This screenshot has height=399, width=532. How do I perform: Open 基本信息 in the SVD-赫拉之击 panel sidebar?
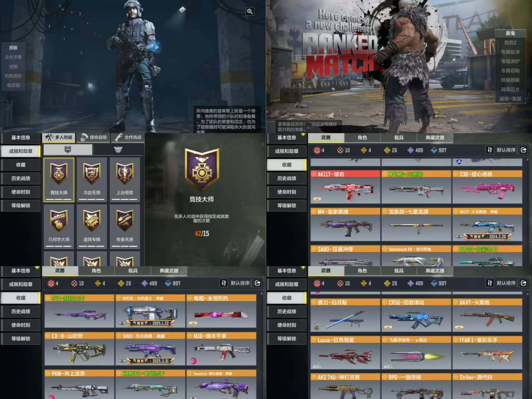(21, 271)
